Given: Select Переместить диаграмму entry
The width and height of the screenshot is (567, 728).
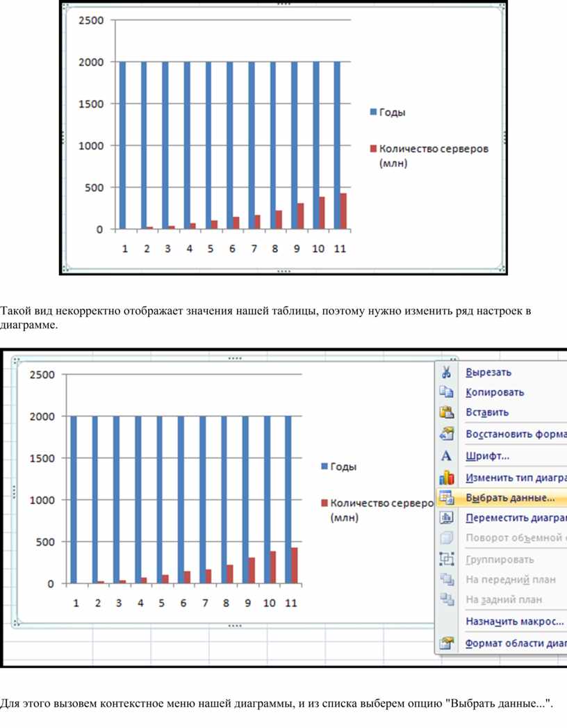Looking at the screenshot, I should [x=516, y=518].
